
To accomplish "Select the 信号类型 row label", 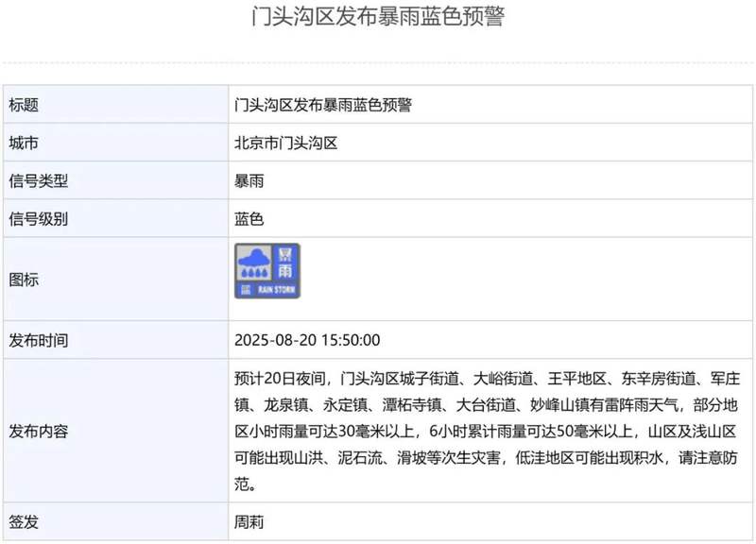I will [39, 181].
